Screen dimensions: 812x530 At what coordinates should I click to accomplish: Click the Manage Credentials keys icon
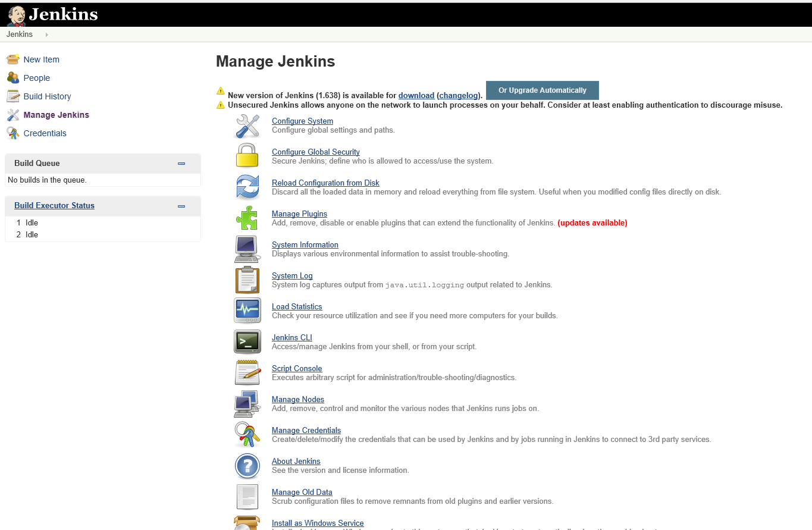(247, 434)
